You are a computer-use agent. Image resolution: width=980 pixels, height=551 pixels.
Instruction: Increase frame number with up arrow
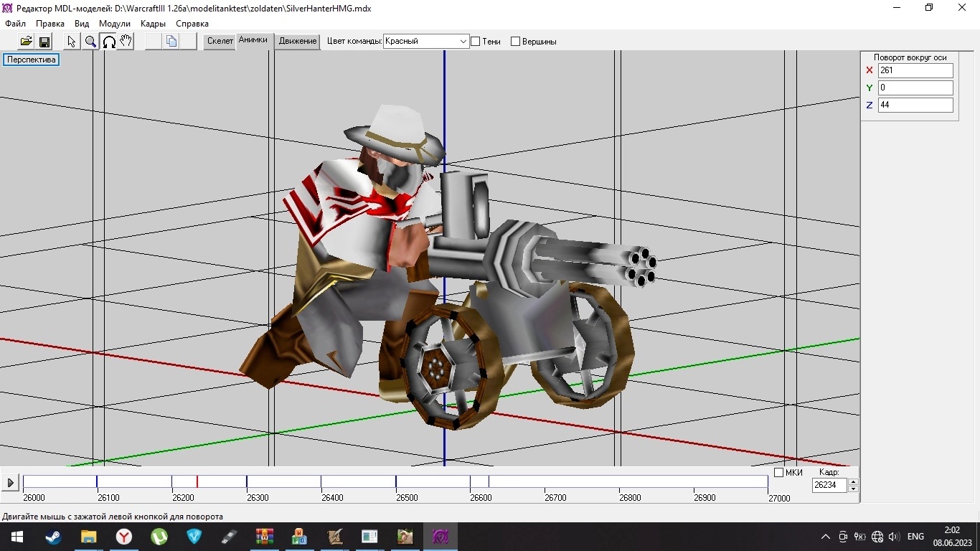pos(853,481)
